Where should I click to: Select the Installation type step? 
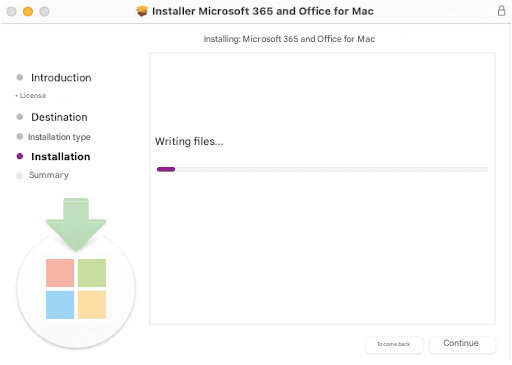tap(59, 137)
